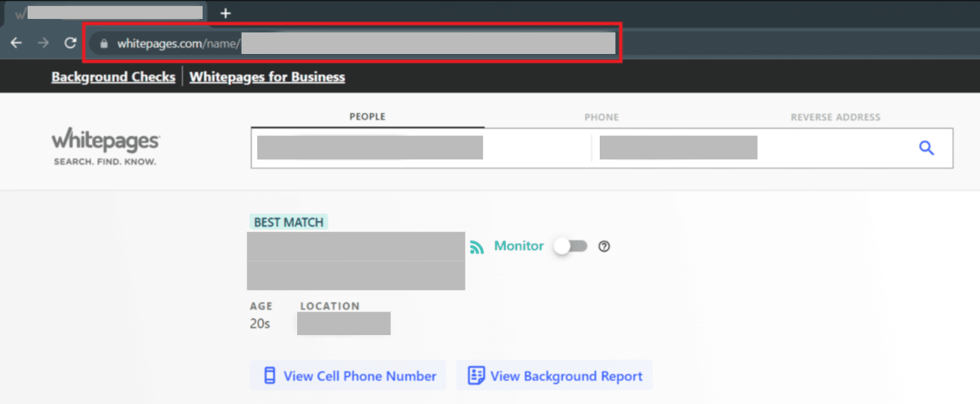This screenshot has height=404, width=980.
Task: Switch to the PHONE search tab
Action: pos(601,118)
